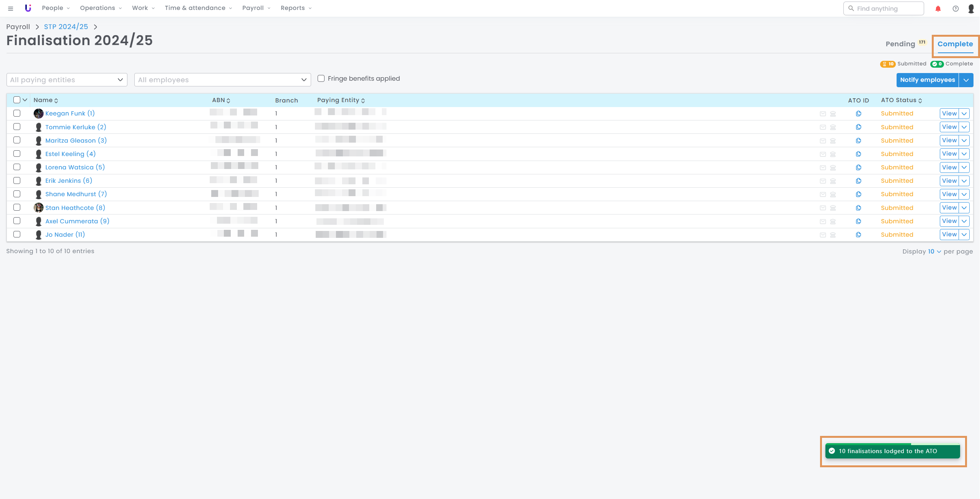Click the notification bell icon

pyautogui.click(x=938, y=8)
